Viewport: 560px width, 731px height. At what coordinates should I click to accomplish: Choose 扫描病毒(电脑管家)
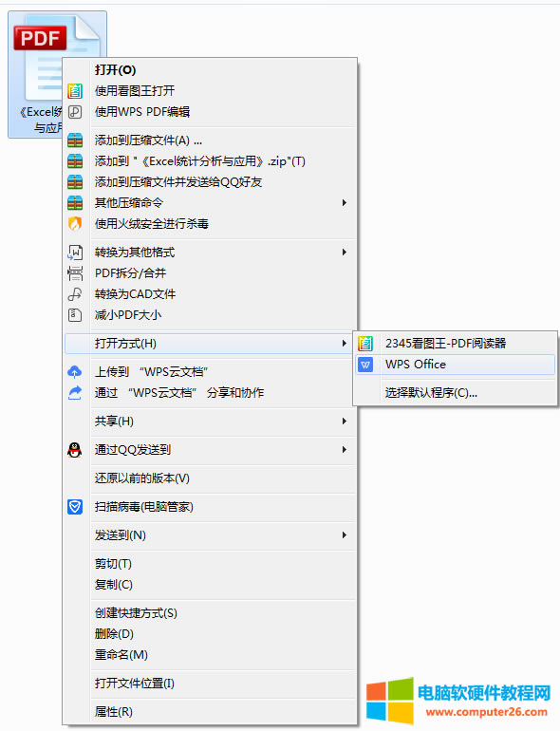coord(210,507)
